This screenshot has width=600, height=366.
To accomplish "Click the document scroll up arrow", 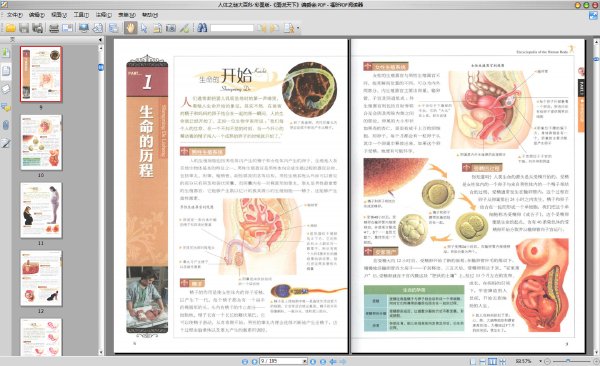I will [x=596, y=41].
